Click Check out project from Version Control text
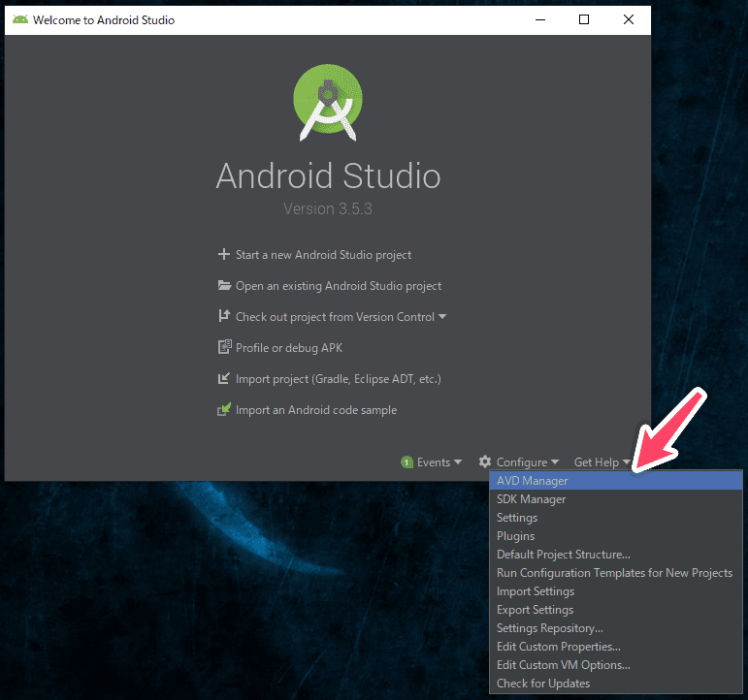This screenshot has width=748, height=700. point(335,317)
